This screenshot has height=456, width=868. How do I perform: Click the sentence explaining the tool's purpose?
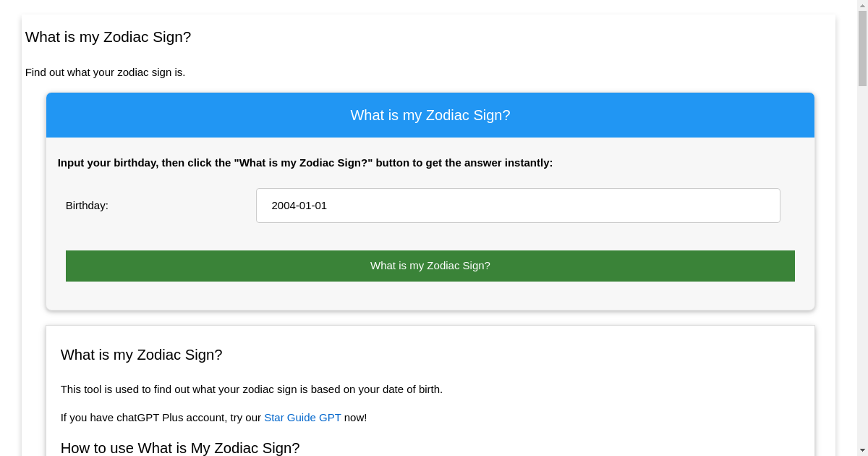252,389
